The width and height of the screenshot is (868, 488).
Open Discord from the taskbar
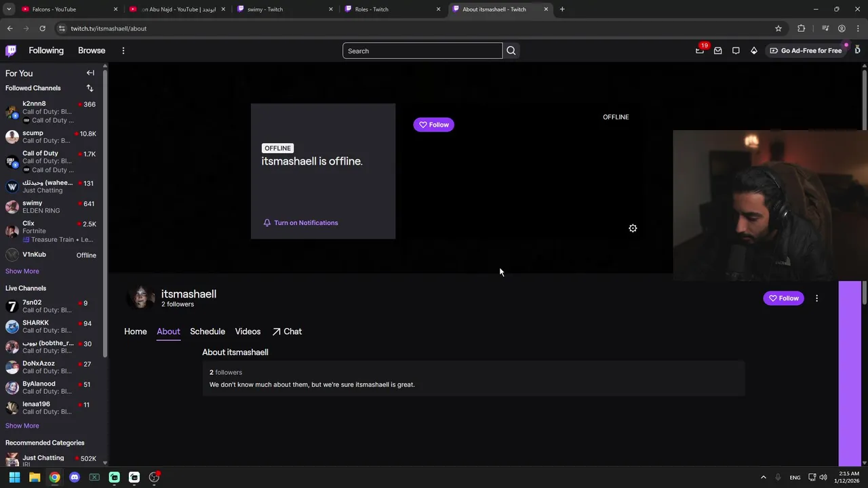coord(75,477)
